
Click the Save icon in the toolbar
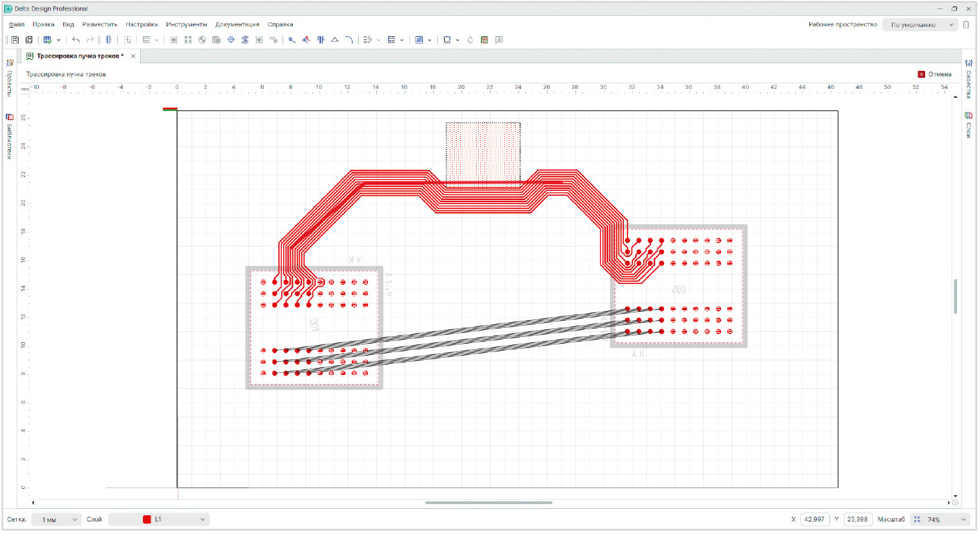(x=15, y=40)
